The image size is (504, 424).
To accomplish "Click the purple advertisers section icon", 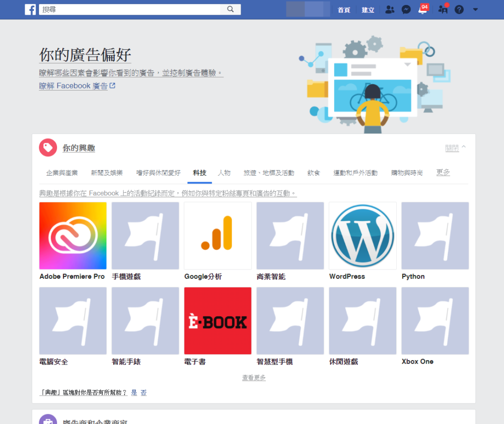I will coord(48,419).
